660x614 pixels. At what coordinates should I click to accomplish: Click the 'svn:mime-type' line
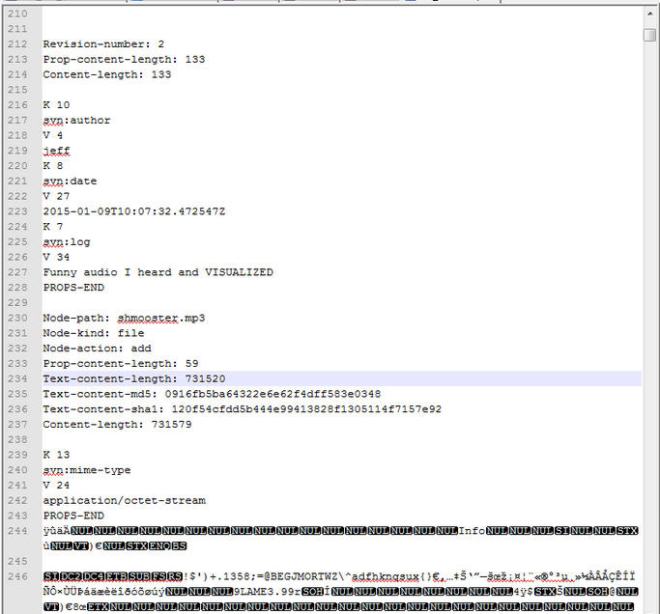(x=87, y=470)
